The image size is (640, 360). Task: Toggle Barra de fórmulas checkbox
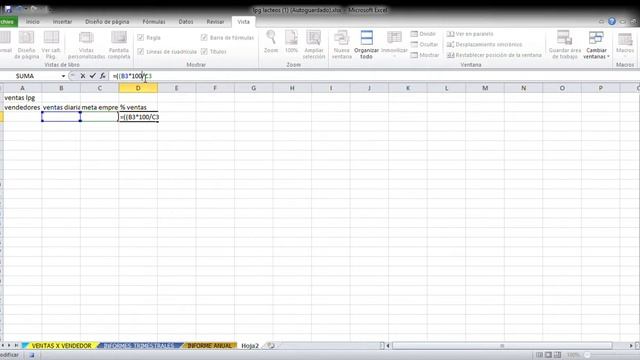tap(204, 38)
